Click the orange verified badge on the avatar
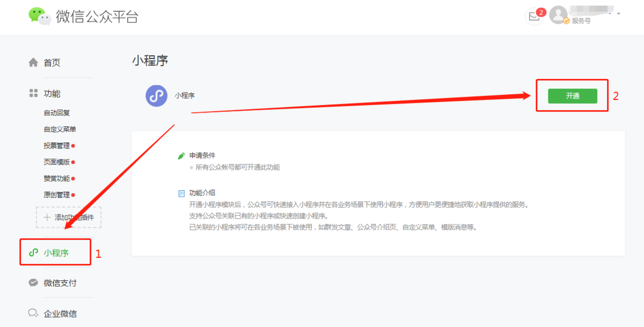 tap(566, 21)
